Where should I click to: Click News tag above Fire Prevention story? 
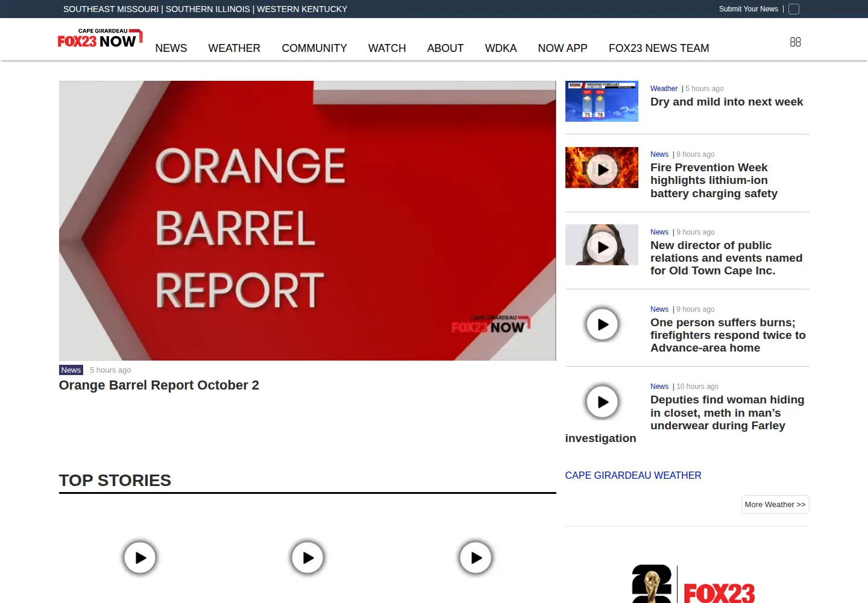659,154
